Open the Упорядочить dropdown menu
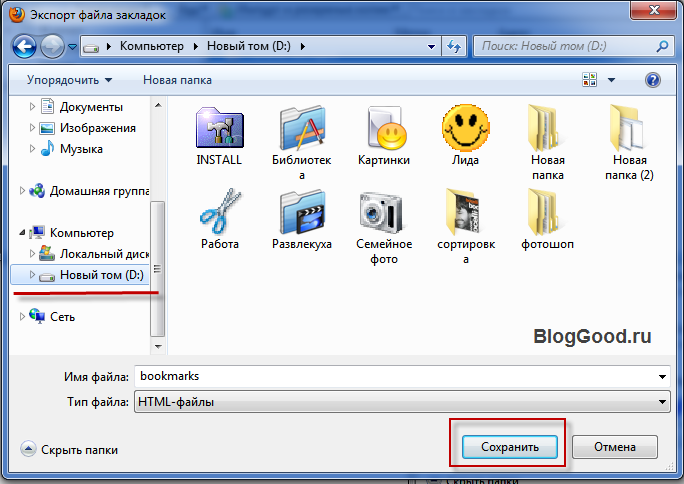 69,80
